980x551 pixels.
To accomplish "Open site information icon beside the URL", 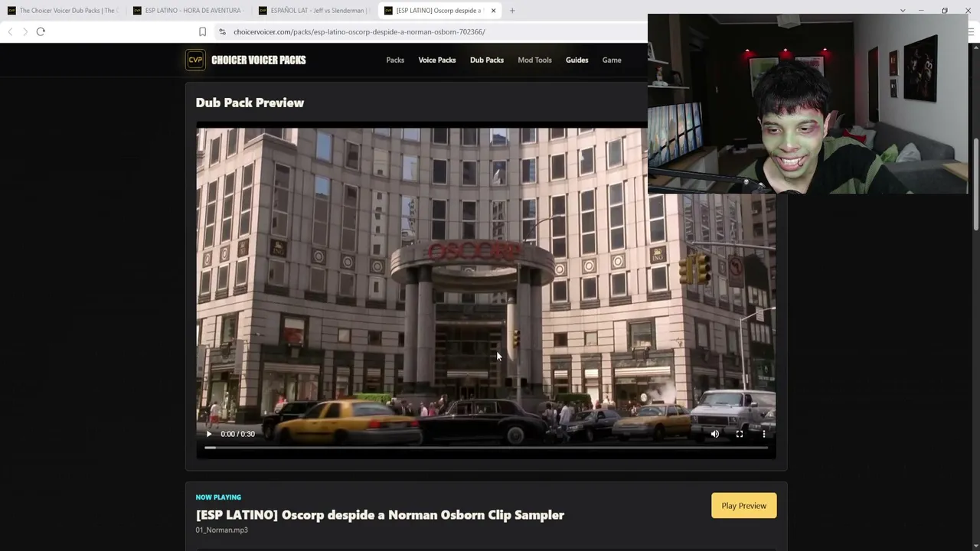I will point(222,31).
